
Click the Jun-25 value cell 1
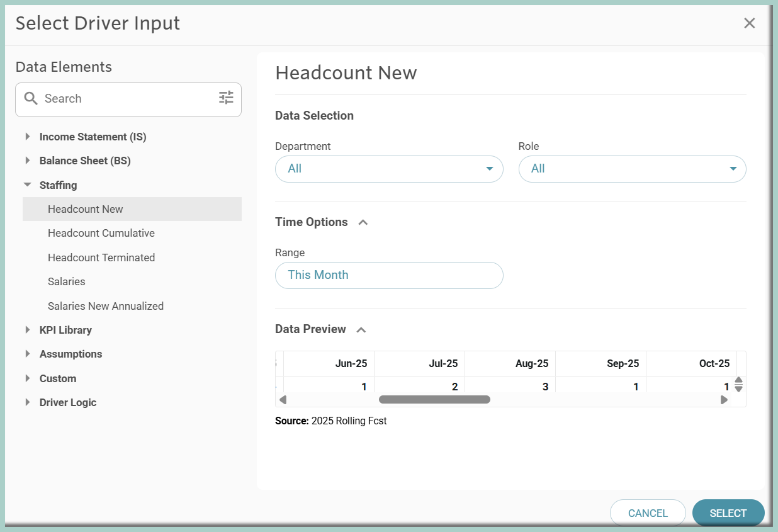(329, 385)
